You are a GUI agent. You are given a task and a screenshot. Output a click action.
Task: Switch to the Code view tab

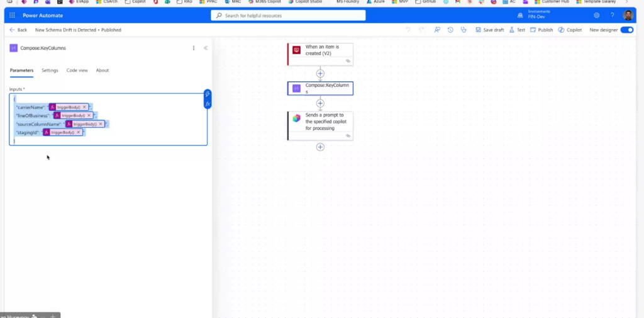coord(77,71)
